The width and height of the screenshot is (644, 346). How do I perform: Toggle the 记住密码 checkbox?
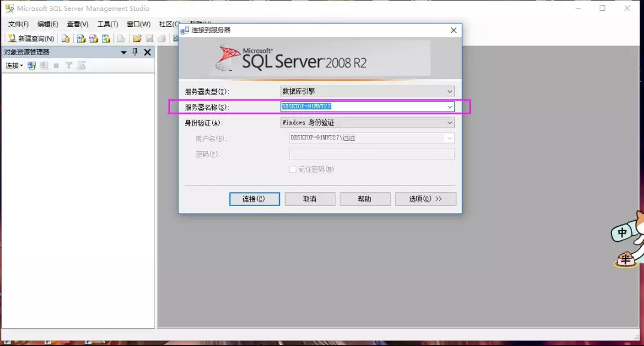click(292, 169)
